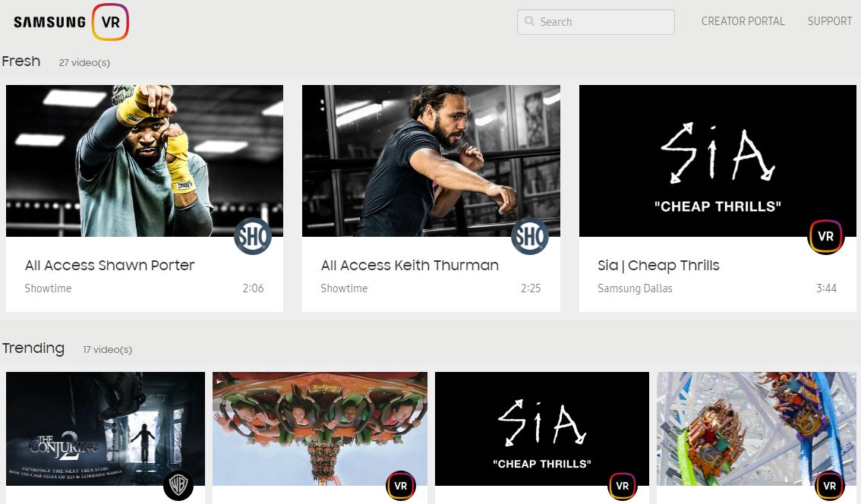Play the Sia Cheap Thrills thumbnail in Fresh
The width and height of the screenshot is (861, 504).
717,161
